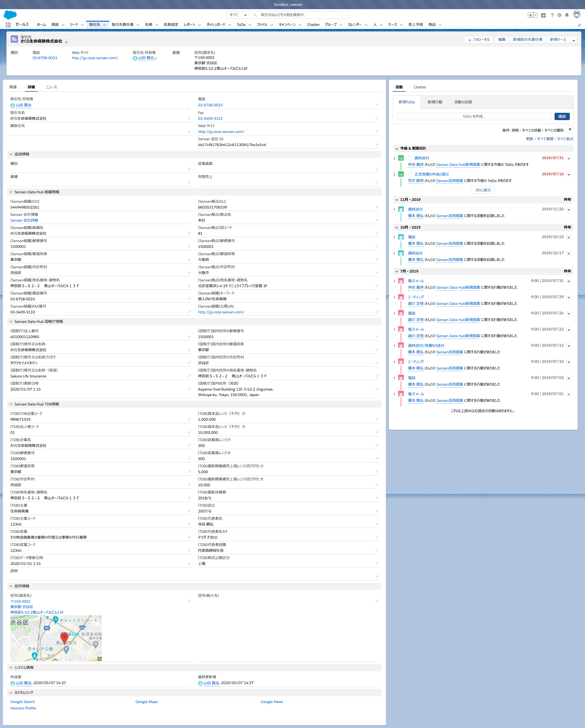
Task: Switch to the Chatter tab in activity panel
Action: click(420, 87)
